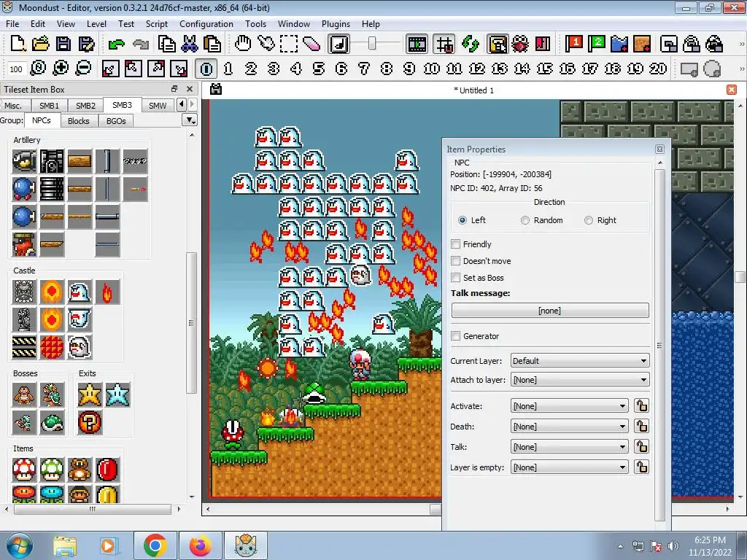Image resolution: width=747 pixels, height=560 pixels.
Task: Show next tileset tabs with right arrow
Action: pos(192,104)
